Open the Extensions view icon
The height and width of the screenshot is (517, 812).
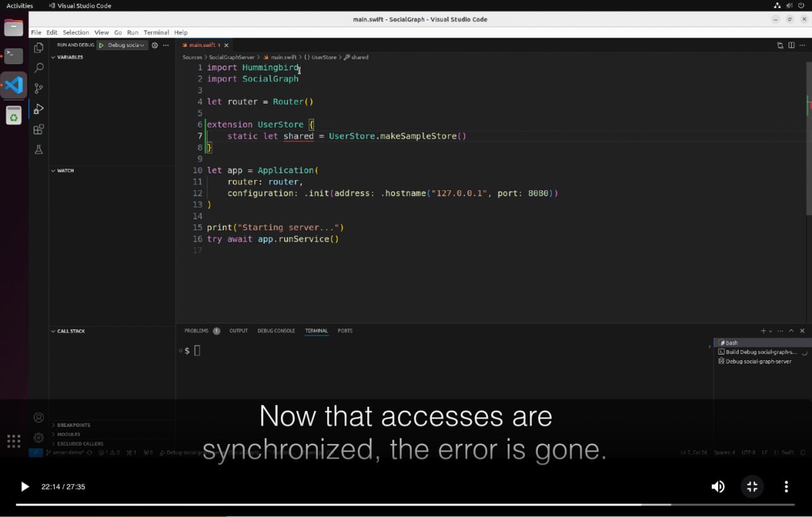(39, 129)
